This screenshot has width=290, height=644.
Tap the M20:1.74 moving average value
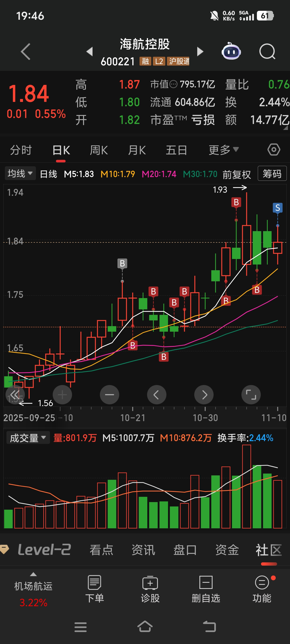click(x=159, y=174)
